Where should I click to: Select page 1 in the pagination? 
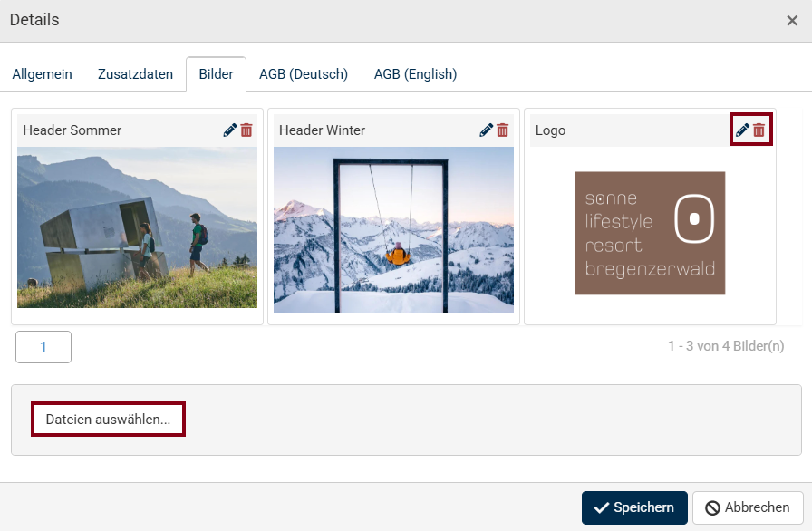click(x=43, y=347)
